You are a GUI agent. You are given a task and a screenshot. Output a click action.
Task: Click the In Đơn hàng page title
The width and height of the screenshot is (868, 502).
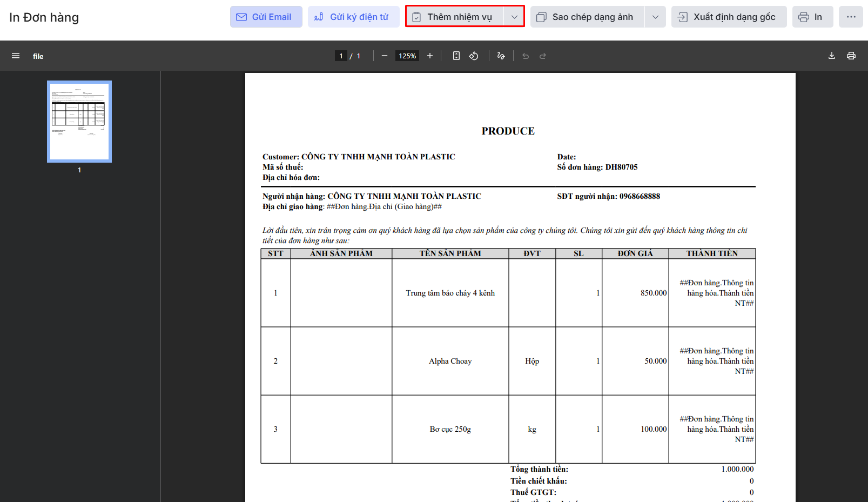pos(44,17)
